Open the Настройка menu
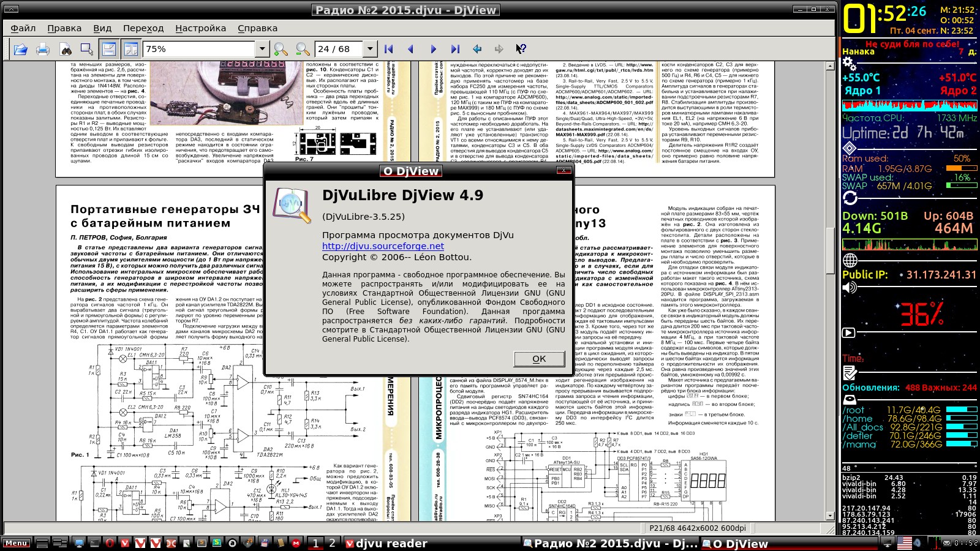The width and height of the screenshot is (980, 551). 200,28
